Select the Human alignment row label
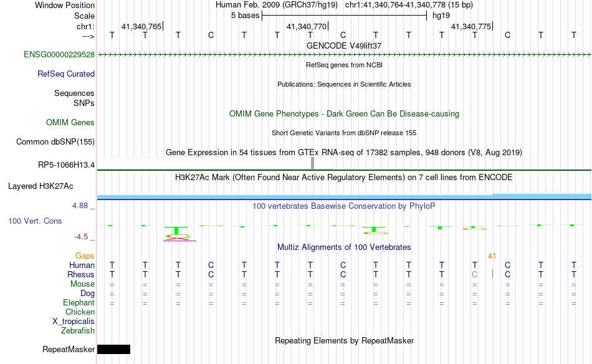 (82, 265)
